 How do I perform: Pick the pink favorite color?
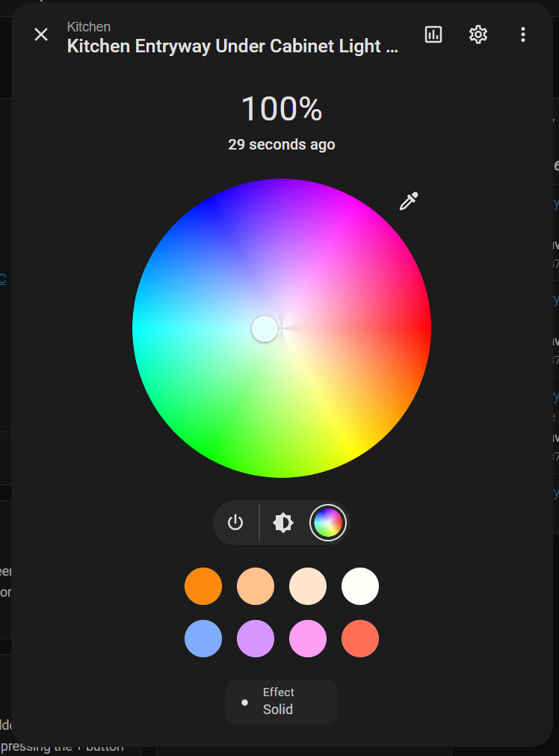click(x=308, y=639)
